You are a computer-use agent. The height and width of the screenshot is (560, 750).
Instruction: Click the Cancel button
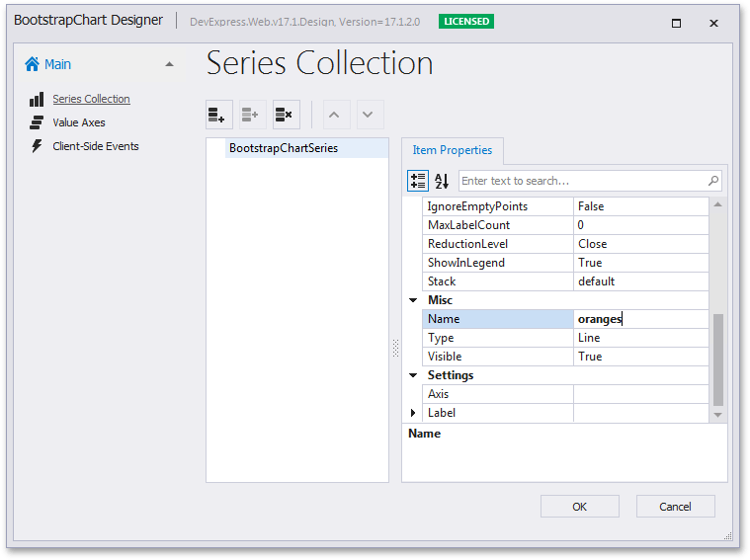coord(675,507)
